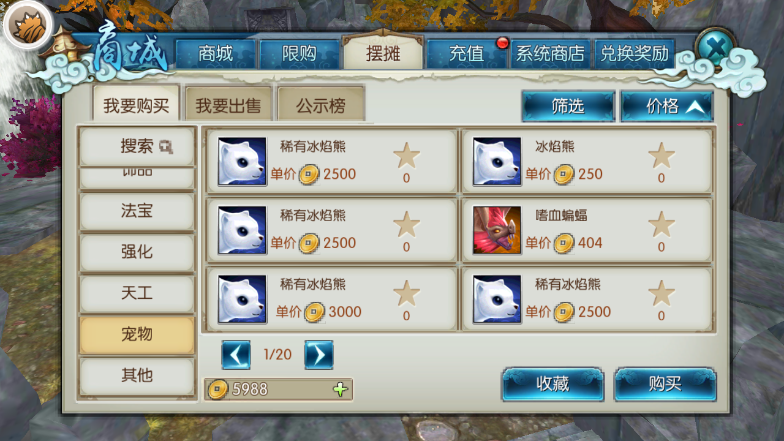Click the green plus to add gold coins
The width and height of the screenshot is (784, 441).
(x=340, y=389)
